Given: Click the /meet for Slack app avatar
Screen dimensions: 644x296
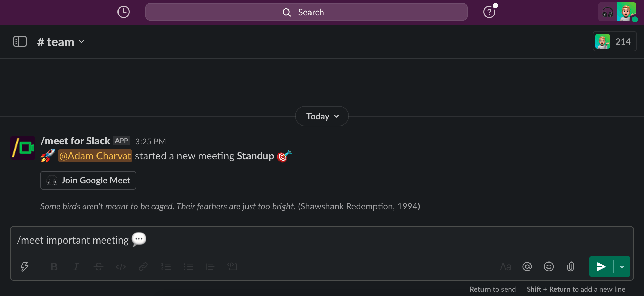Looking at the screenshot, I should 23,148.
